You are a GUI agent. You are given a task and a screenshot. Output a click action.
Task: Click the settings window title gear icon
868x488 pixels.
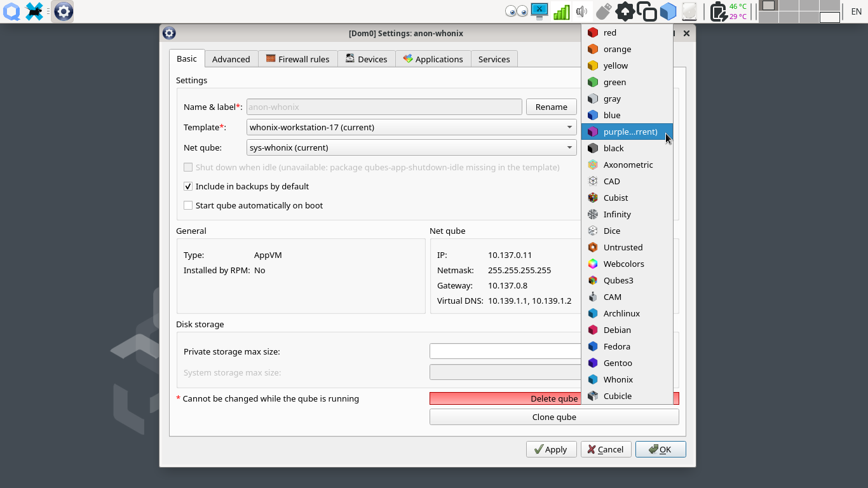[169, 33]
